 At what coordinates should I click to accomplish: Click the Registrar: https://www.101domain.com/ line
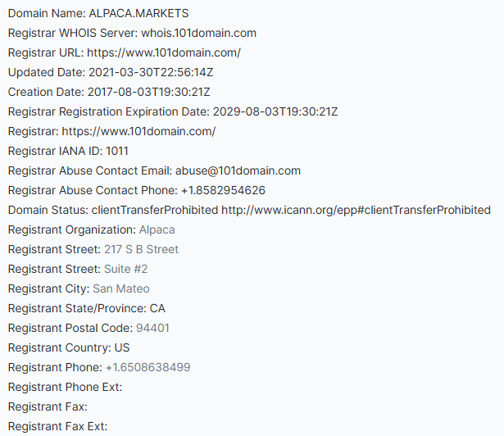(111, 131)
